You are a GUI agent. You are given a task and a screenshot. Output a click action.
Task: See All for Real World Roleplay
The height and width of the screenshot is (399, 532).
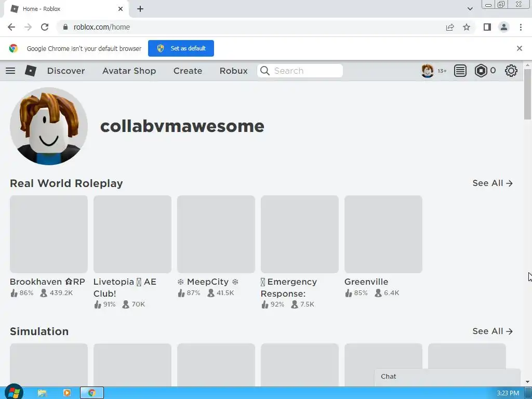coord(493,183)
